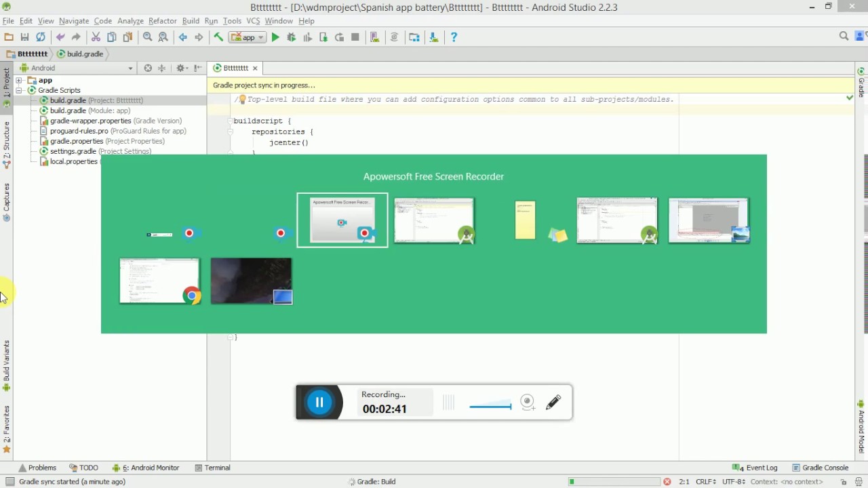Click the Redo arrow in toolbar
Viewport: 868px width, 488px height.
click(x=76, y=37)
